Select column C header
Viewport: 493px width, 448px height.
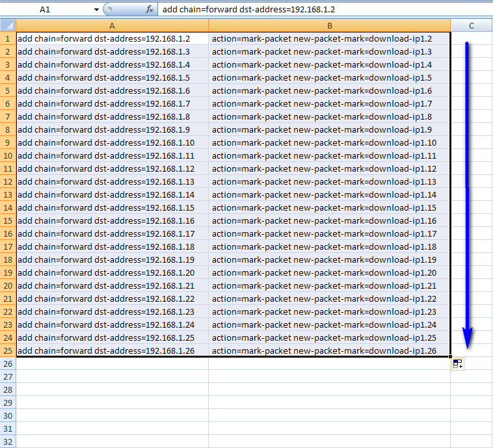472,26
